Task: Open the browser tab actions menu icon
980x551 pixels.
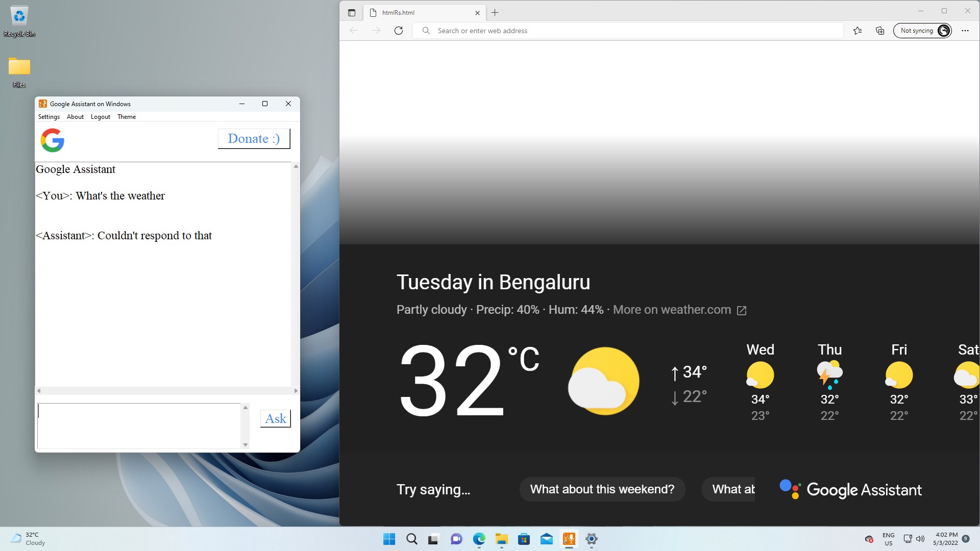Action: [352, 13]
